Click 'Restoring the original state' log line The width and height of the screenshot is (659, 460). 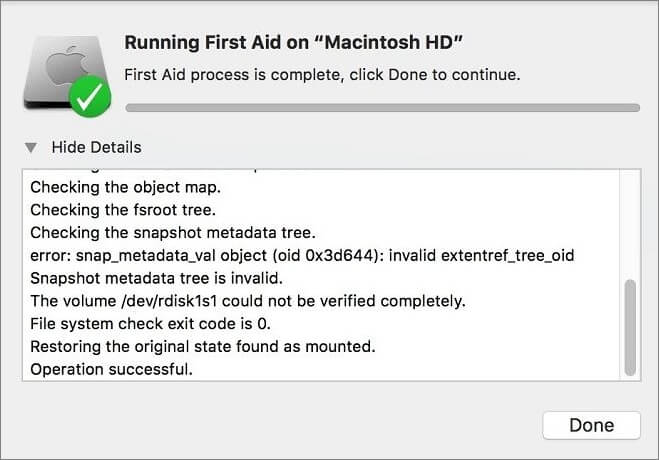click(x=202, y=347)
